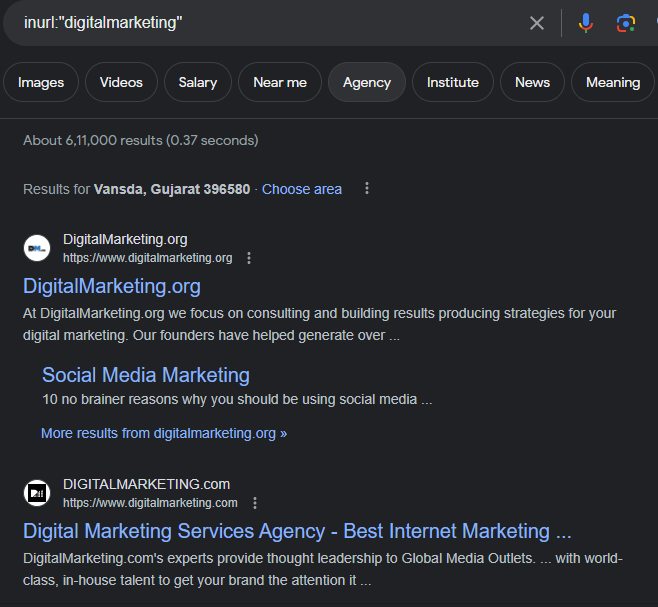Open the three-dot menu for the digitalmarketing.com result
The width and height of the screenshot is (658, 607).
pos(255,503)
